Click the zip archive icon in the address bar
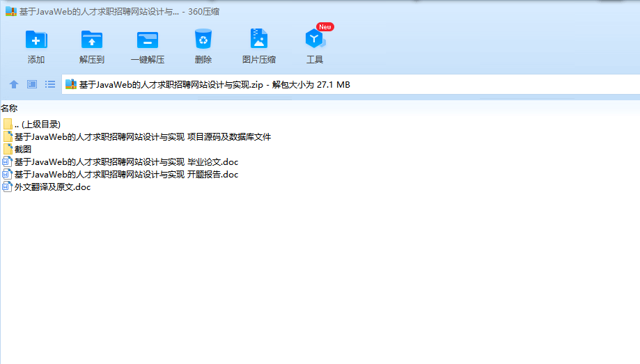The image size is (640, 364). pos(71,84)
